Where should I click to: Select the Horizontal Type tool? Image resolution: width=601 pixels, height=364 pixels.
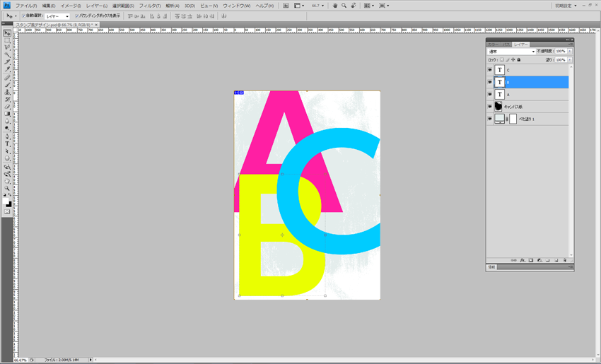coord(7,143)
